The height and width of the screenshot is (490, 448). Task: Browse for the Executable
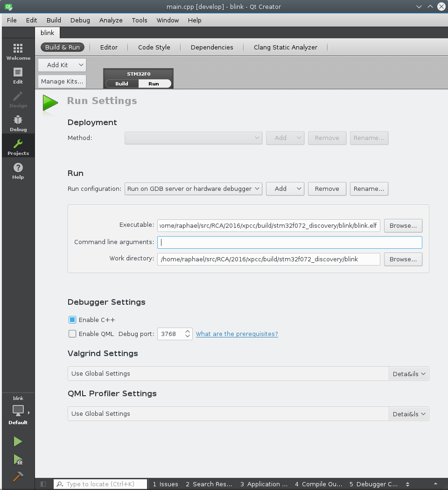coord(403,225)
